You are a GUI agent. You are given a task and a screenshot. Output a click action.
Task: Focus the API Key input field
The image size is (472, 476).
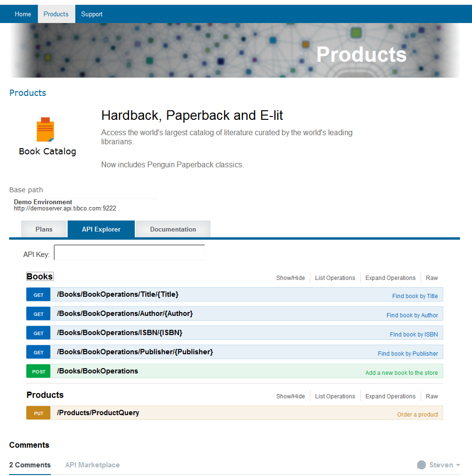click(x=130, y=253)
